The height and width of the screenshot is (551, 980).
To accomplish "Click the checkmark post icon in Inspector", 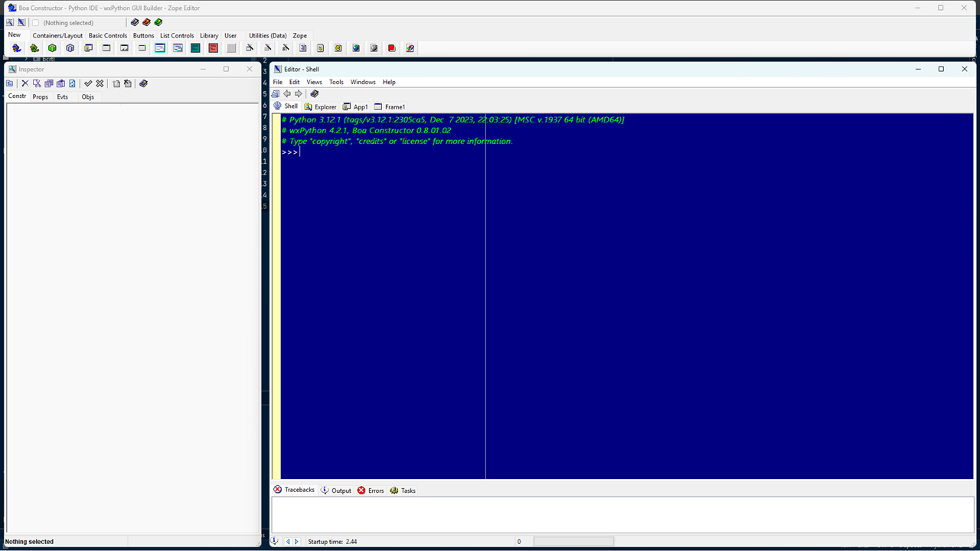I will click(88, 83).
